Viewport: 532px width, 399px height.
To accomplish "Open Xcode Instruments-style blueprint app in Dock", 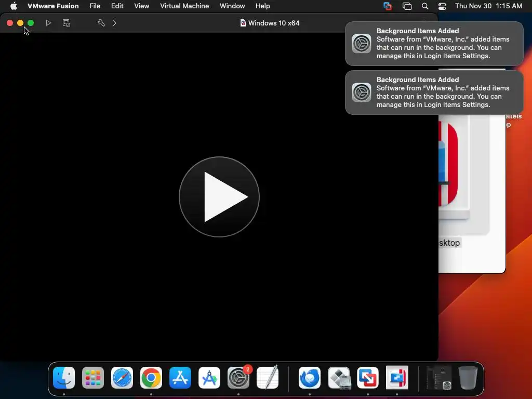I will click(209, 377).
